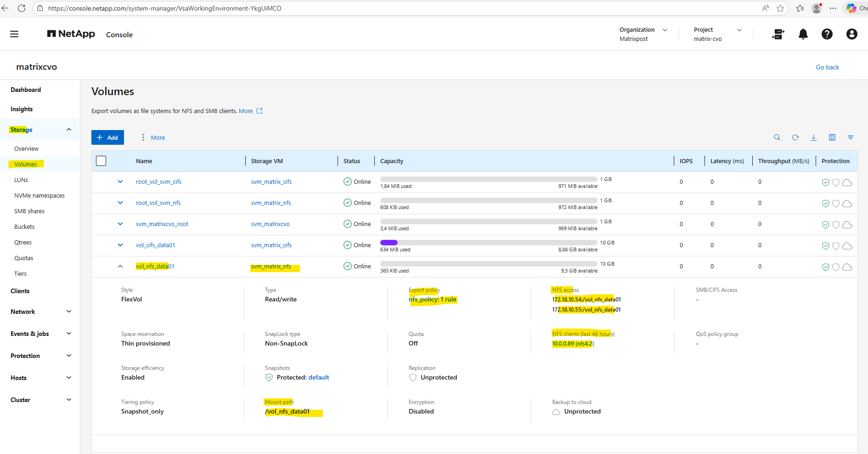Toggle the select-all volumes checkbox
This screenshot has height=454, width=868.
click(x=101, y=161)
